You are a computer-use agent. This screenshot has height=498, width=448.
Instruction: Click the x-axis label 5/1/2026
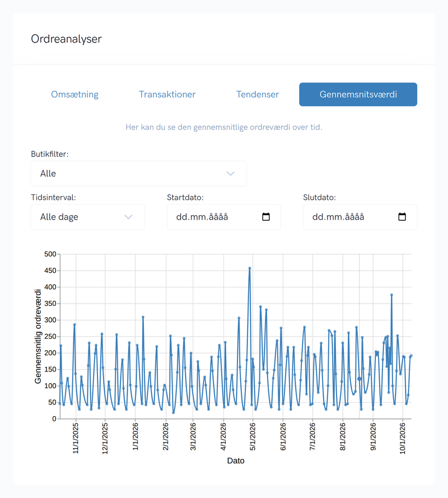pyautogui.click(x=253, y=437)
